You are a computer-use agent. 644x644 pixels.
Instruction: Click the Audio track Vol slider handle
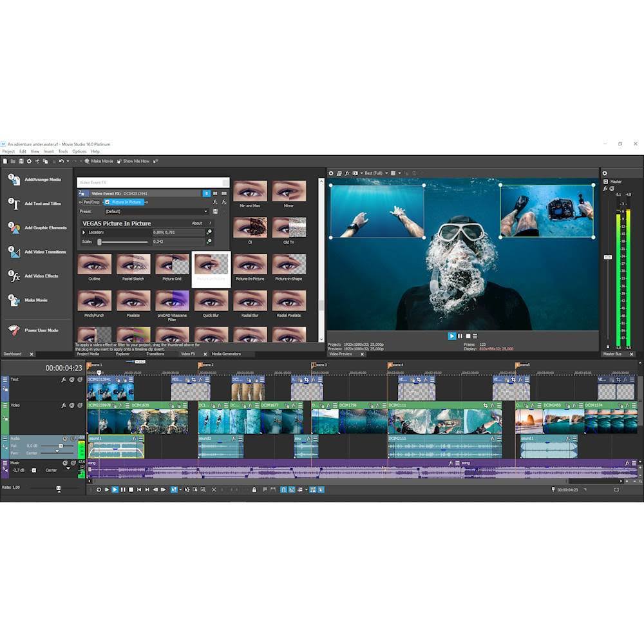[x=61, y=446]
